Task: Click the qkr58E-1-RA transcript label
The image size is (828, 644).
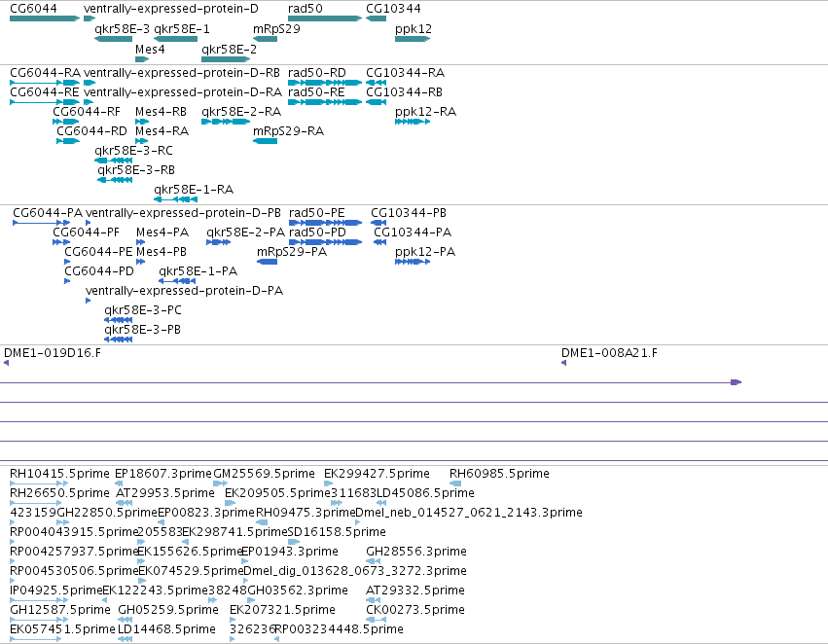Action: click(x=194, y=190)
